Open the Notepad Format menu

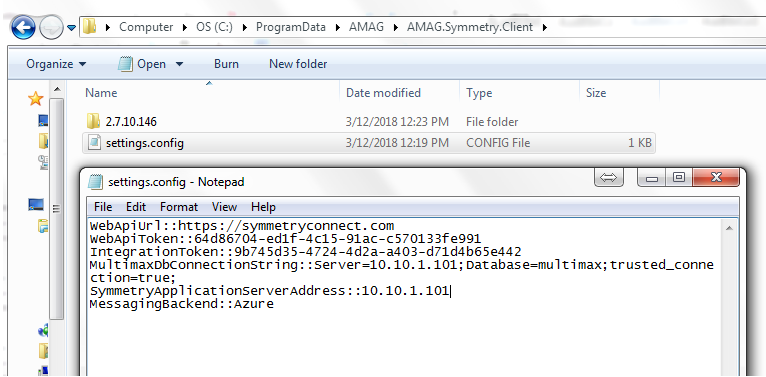coord(179,207)
